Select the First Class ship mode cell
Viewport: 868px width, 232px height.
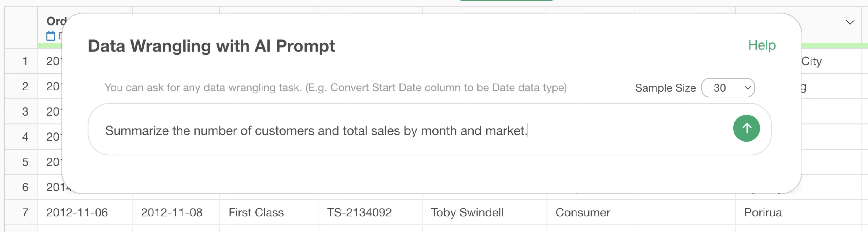pos(256,213)
